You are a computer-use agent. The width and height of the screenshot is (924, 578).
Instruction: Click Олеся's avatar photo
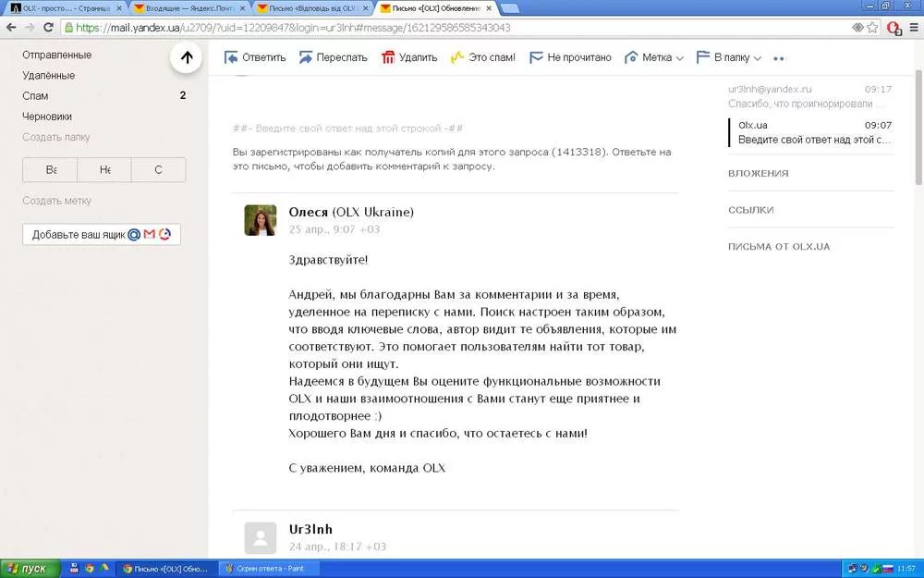(x=260, y=220)
